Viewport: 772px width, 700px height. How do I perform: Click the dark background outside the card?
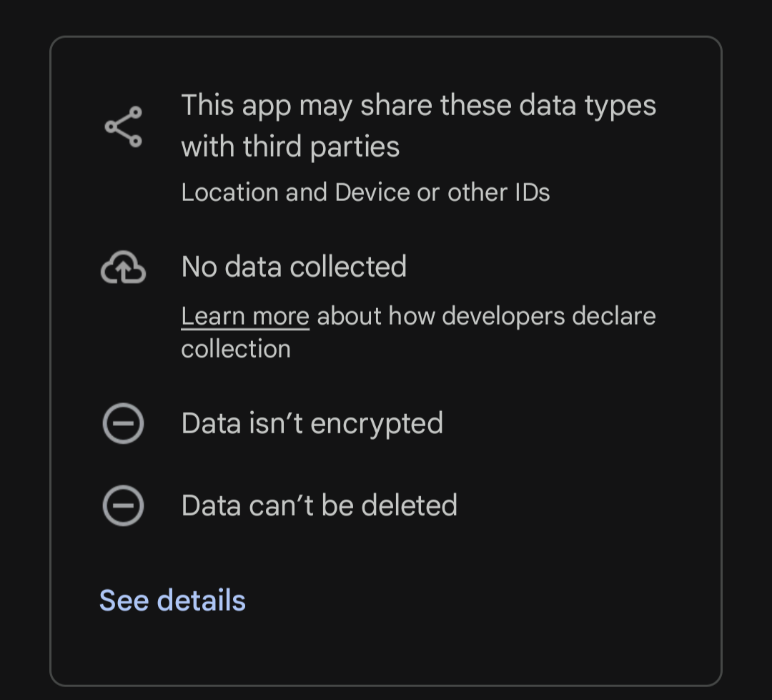click(x=386, y=16)
